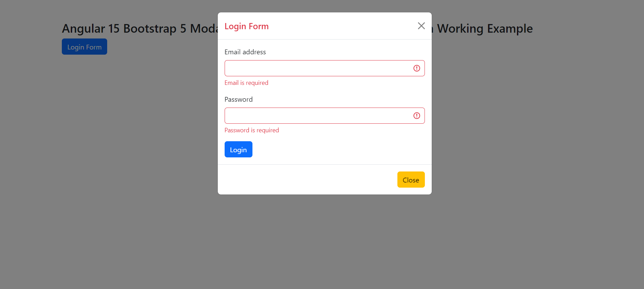
Task: Select the 'Password is required' error message
Action: pyautogui.click(x=252, y=130)
